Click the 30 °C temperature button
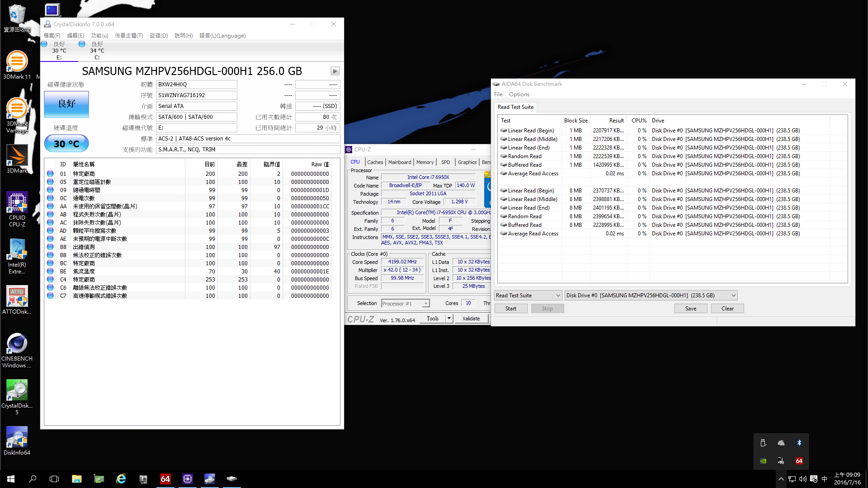 (x=66, y=144)
